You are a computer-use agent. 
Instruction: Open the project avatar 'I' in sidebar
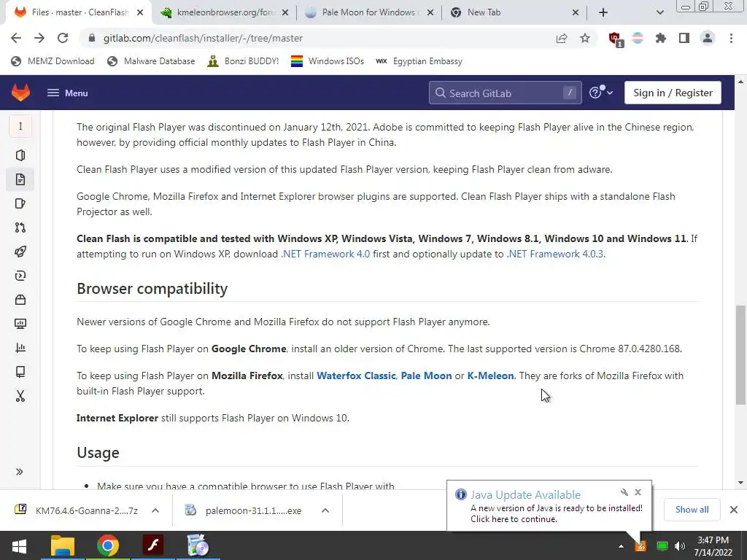[20, 127]
